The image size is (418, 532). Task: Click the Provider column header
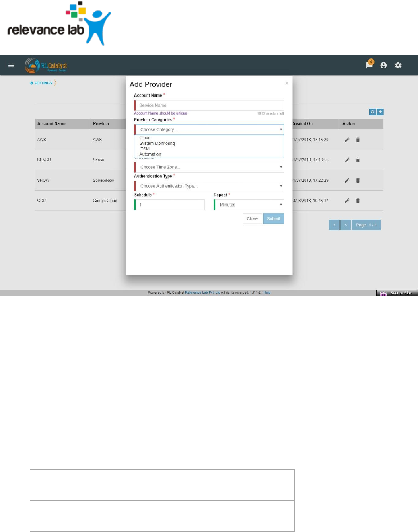click(101, 124)
